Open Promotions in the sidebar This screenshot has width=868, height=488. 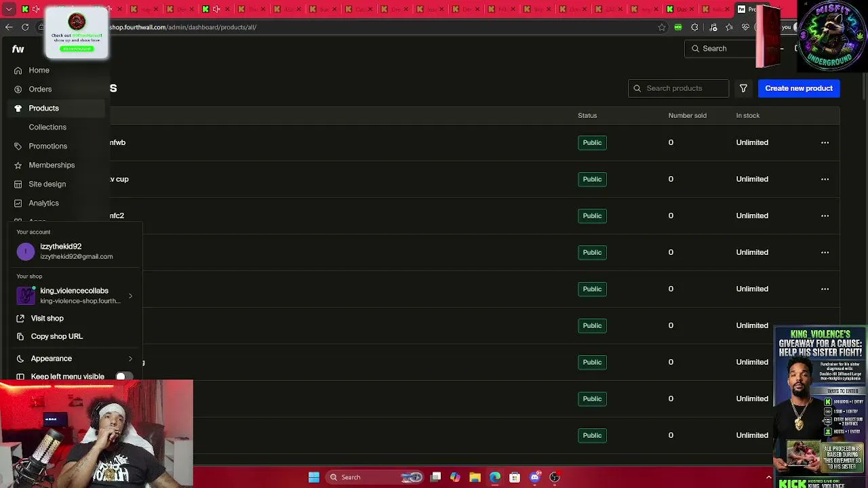point(48,146)
